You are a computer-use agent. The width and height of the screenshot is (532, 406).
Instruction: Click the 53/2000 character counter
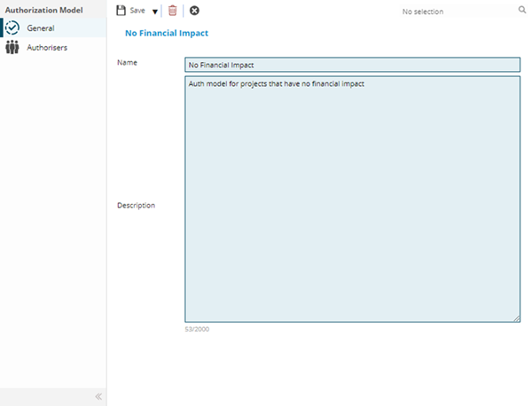point(197,330)
